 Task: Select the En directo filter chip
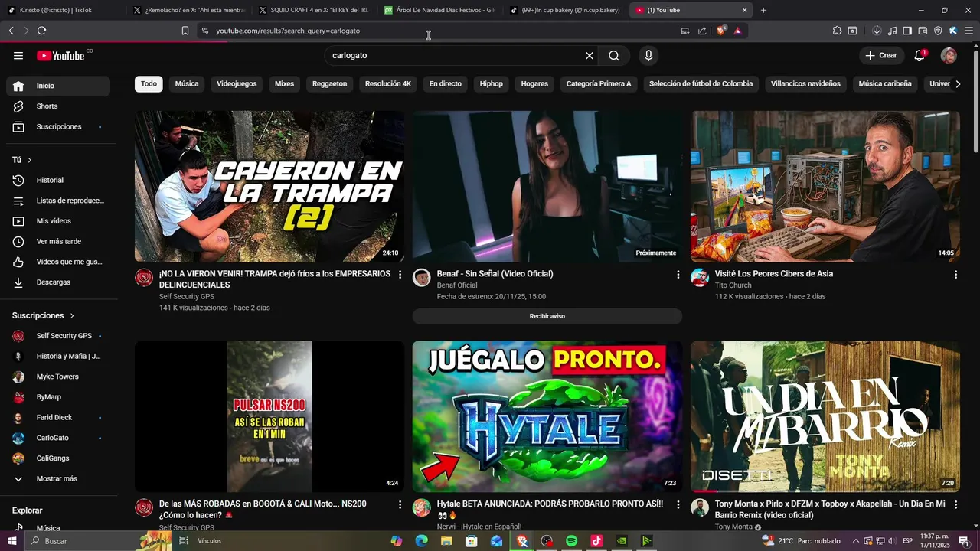446,84
